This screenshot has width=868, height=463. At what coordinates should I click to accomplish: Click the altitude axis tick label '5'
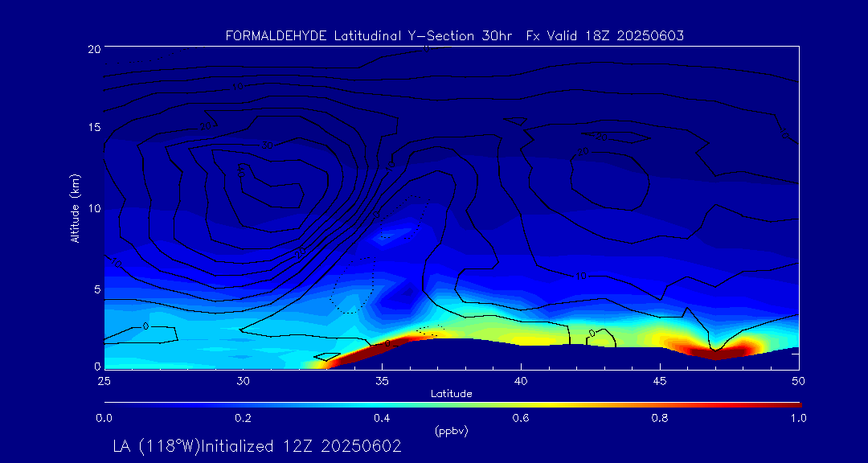(x=97, y=289)
